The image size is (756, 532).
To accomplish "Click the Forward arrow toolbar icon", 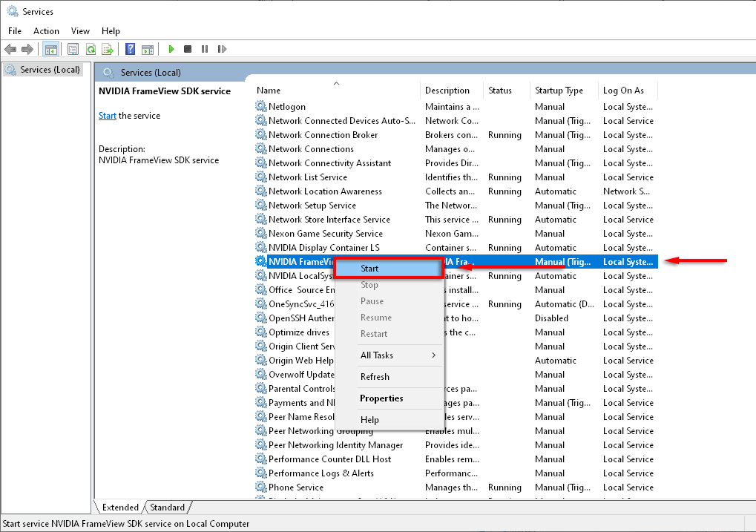I will [27, 49].
